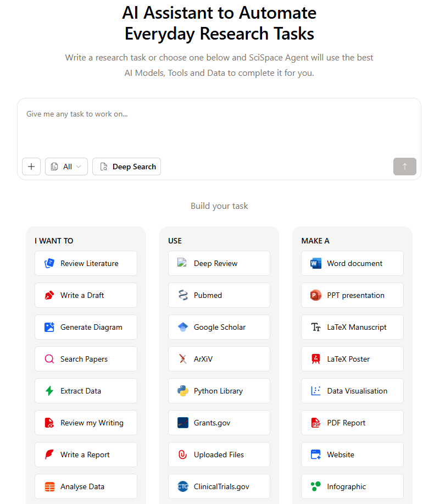Screen dimensions: 434x504
Task: Click the Review Literature icon
Action: [x=49, y=263]
